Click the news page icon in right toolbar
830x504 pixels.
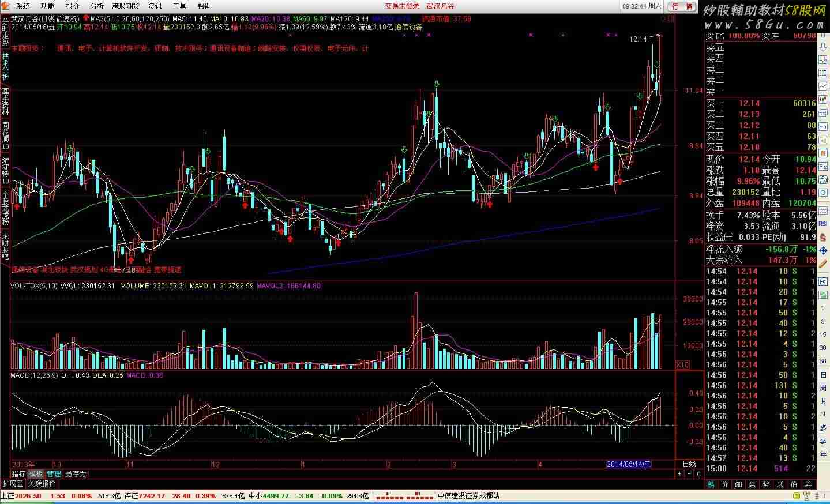(x=823, y=112)
